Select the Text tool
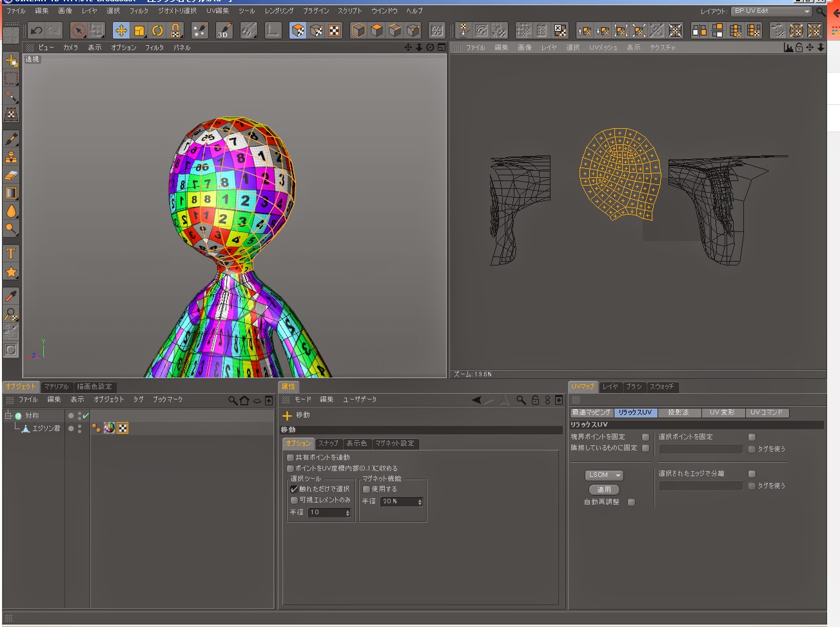The image size is (840, 627). pyautogui.click(x=11, y=253)
